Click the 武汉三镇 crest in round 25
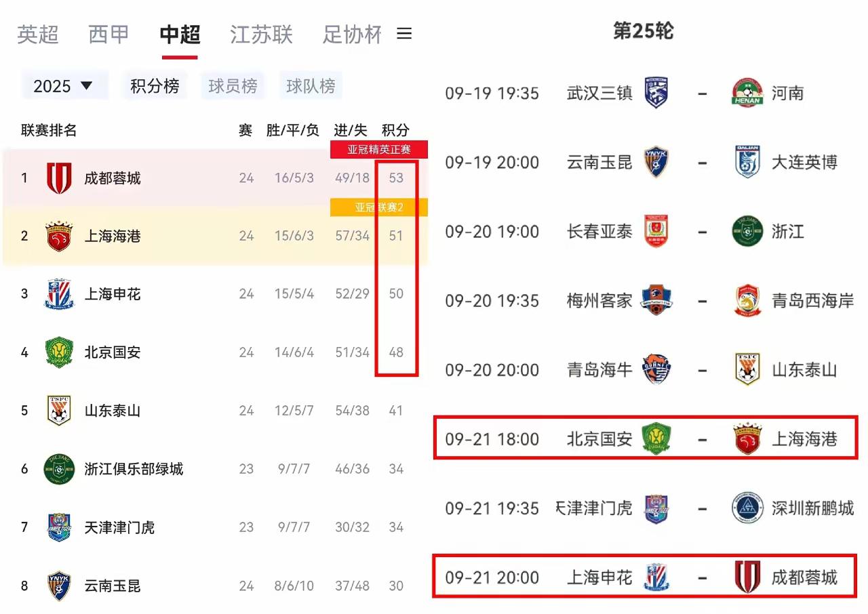This screenshot has height=614, width=868. [x=656, y=93]
